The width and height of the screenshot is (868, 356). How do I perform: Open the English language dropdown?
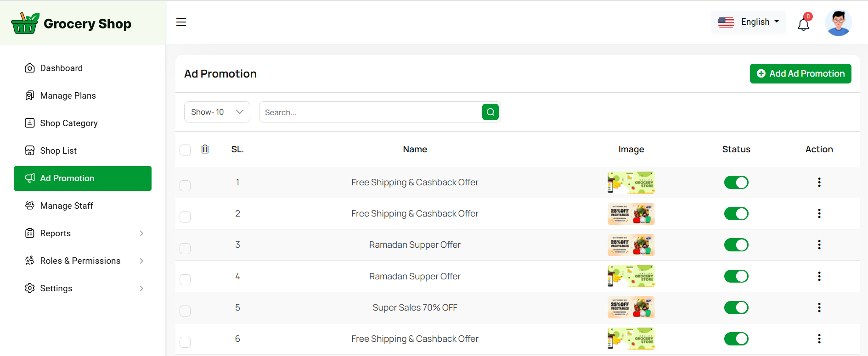point(748,22)
